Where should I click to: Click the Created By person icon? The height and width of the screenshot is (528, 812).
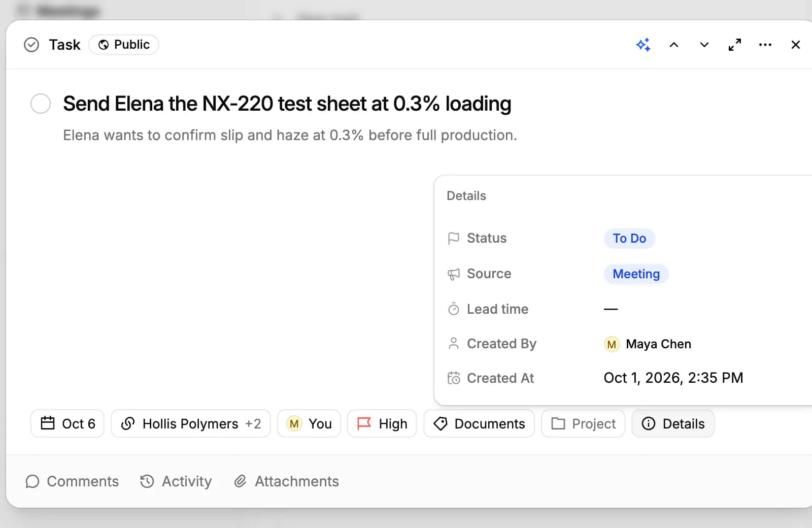454,344
